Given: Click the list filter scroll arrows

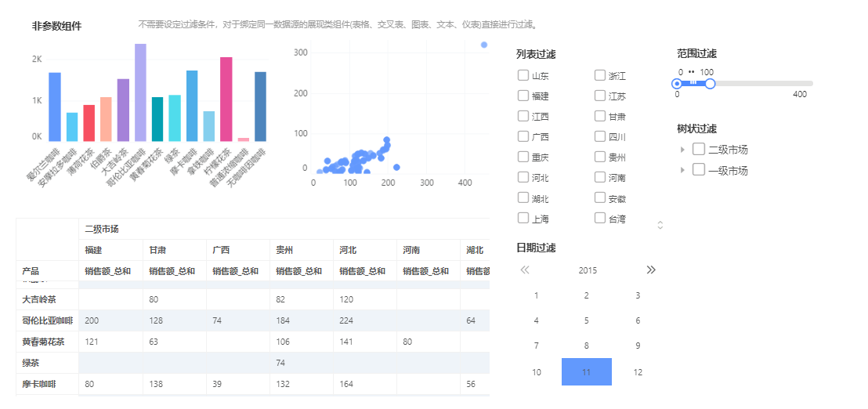Looking at the screenshot, I should point(660,225).
